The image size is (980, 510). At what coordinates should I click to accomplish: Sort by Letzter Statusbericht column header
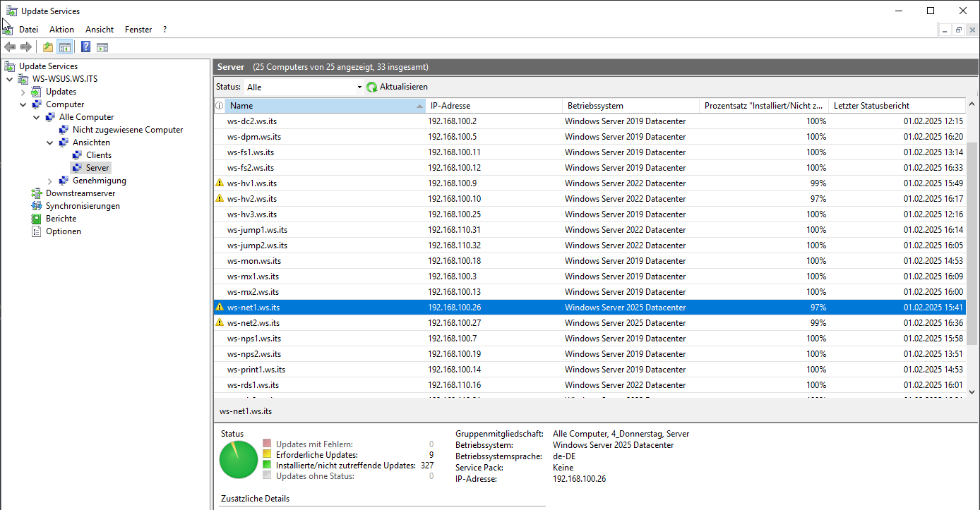897,106
